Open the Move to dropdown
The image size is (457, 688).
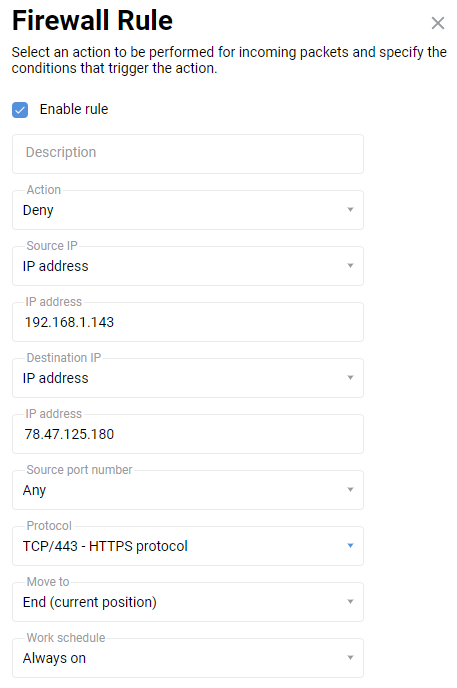pos(188,602)
